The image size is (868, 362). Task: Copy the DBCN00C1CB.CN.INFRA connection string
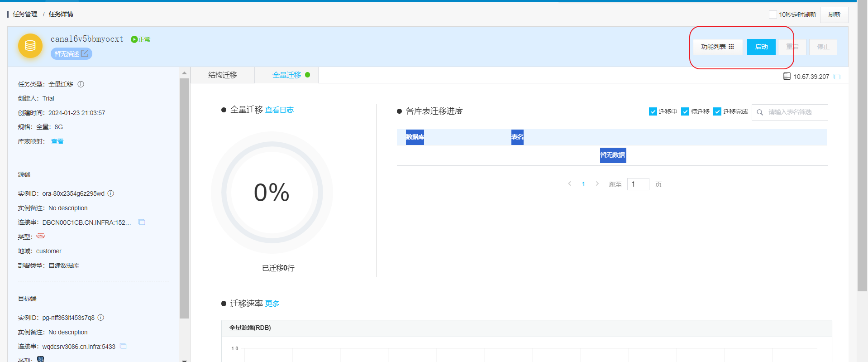[142, 222]
